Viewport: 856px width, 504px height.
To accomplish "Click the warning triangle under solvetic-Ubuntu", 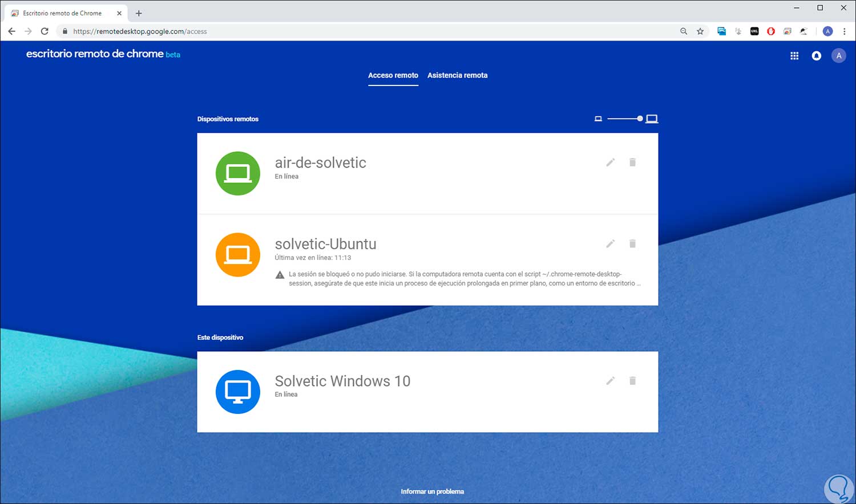I will pos(280,275).
